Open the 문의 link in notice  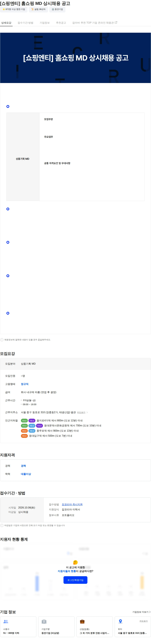40,340
